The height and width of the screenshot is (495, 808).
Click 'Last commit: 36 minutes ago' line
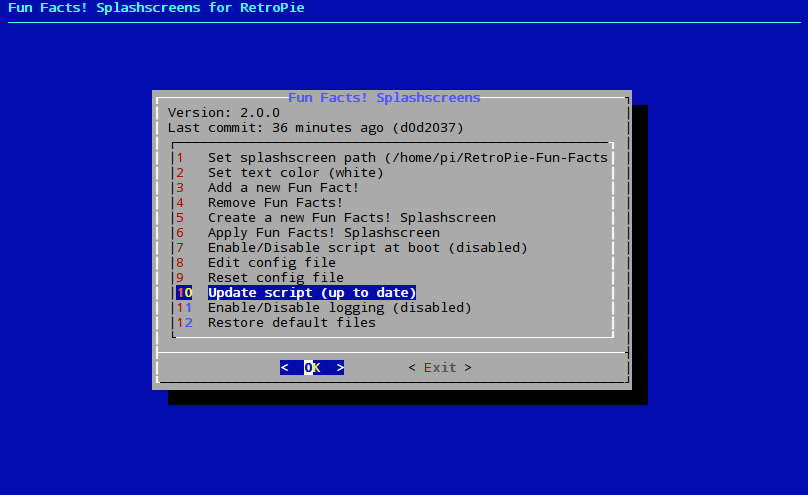(x=315, y=127)
